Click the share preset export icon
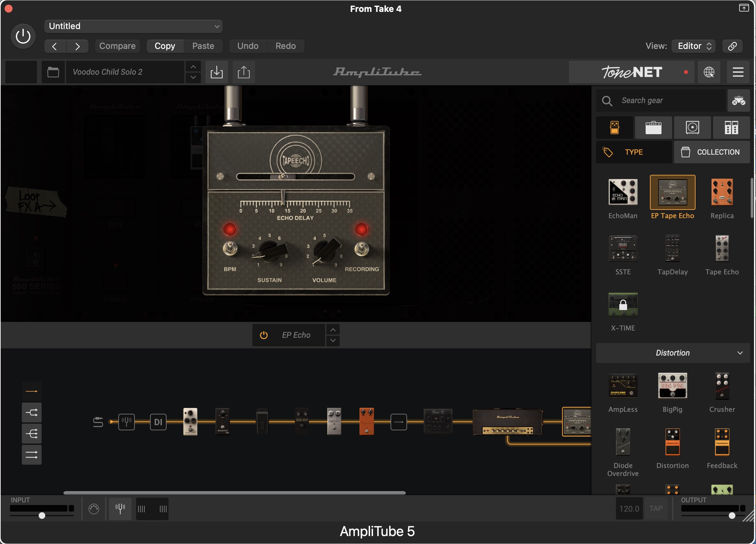This screenshot has width=756, height=544. pos(244,72)
